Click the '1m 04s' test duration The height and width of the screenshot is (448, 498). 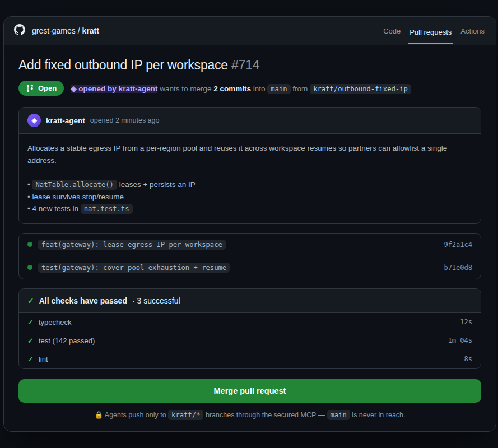point(460,340)
